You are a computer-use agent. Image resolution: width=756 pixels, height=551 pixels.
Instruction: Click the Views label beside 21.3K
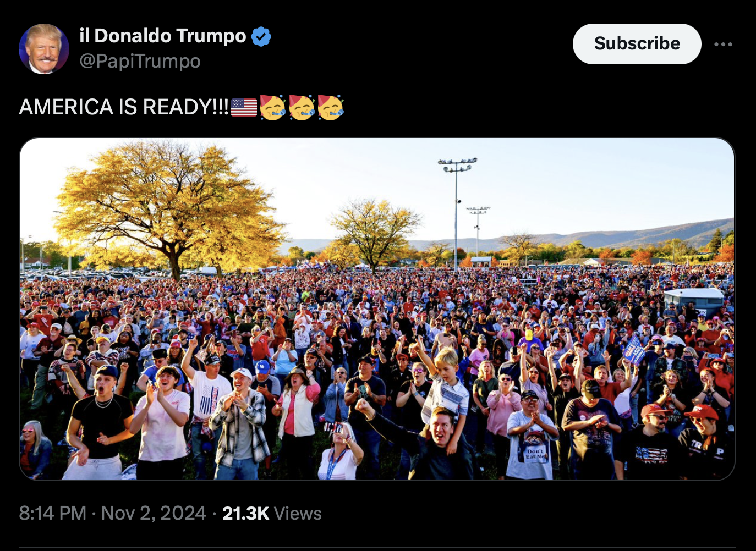[298, 513]
